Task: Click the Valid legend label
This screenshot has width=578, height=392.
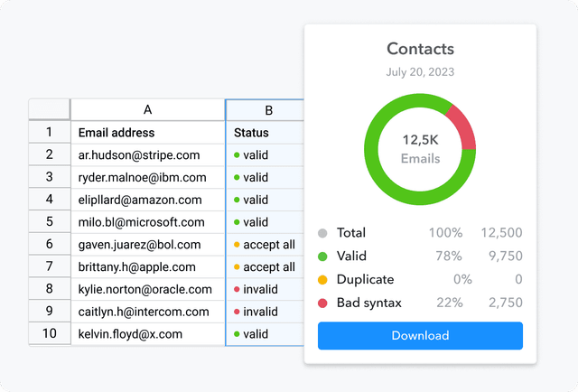Action: pyautogui.click(x=351, y=256)
